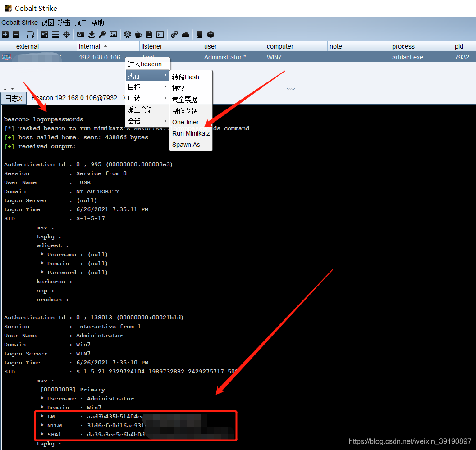
Task: Choose 提权 from the submenu
Action: 191,88
